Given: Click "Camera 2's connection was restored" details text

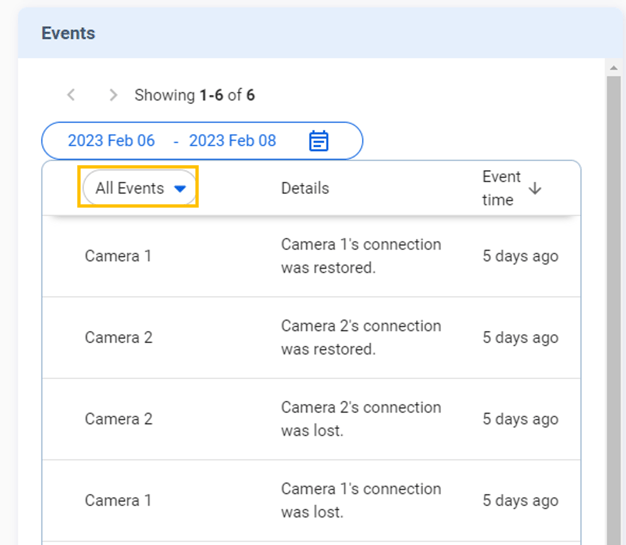Looking at the screenshot, I should (x=360, y=338).
